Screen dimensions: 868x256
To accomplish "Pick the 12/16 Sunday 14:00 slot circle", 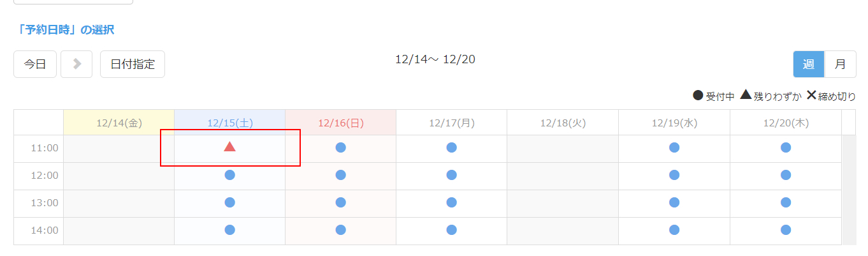I will (341, 230).
